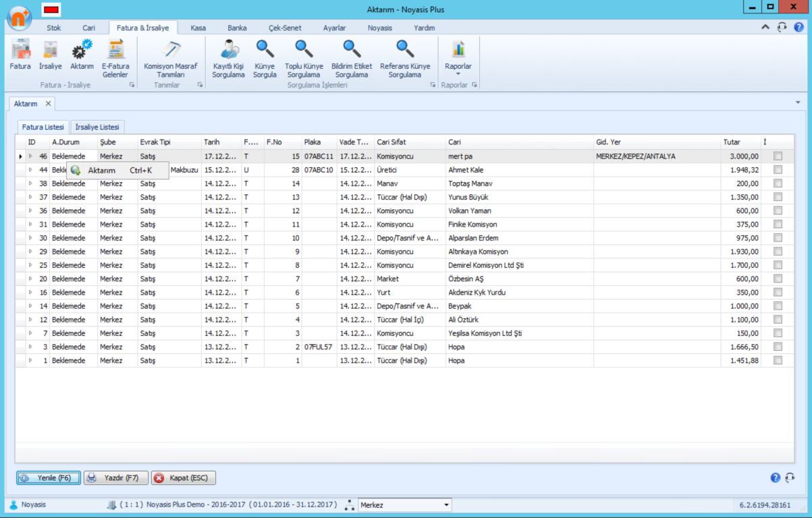Screen dimensions: 812x518
Task: Click the Kapat (ESC) button
Action: [183, 478]
